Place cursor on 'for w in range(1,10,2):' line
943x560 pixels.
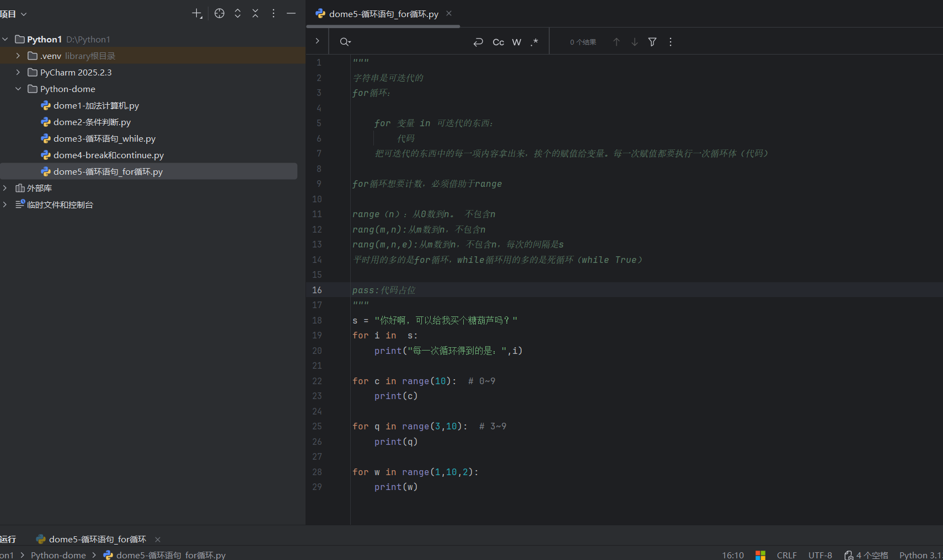pyautogui.click(x=416, y=472)
